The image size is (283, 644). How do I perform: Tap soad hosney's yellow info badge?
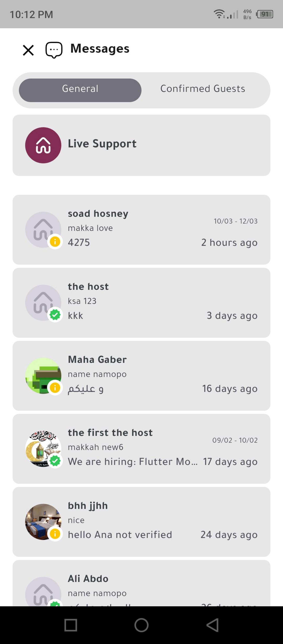[55, 242]
